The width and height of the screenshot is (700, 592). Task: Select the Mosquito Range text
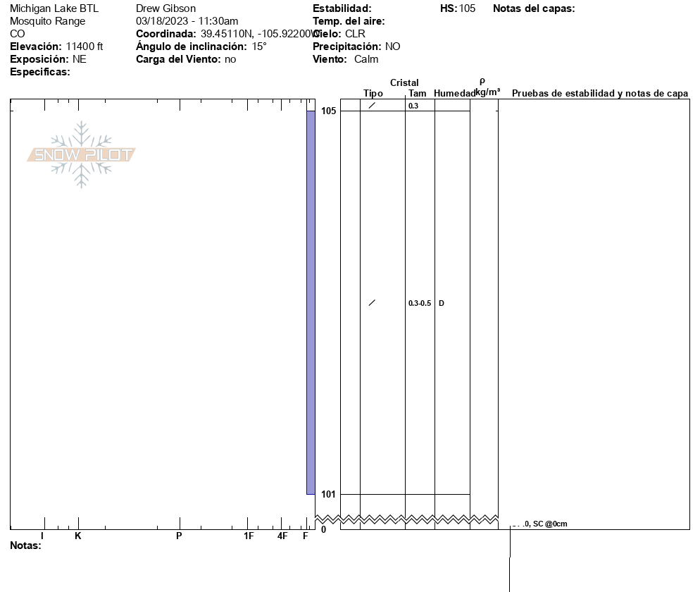[47, 21]
